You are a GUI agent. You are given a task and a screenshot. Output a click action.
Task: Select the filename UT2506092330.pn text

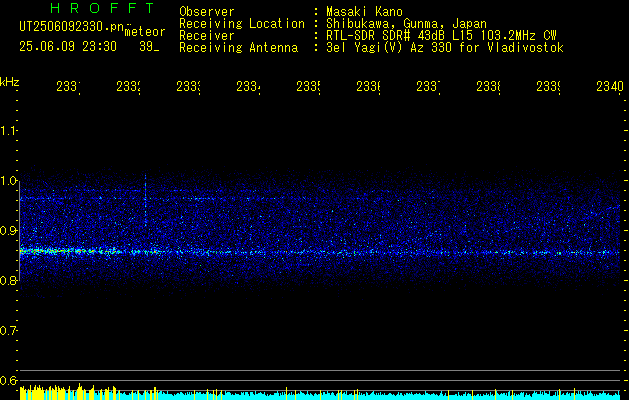click(72, 27)
